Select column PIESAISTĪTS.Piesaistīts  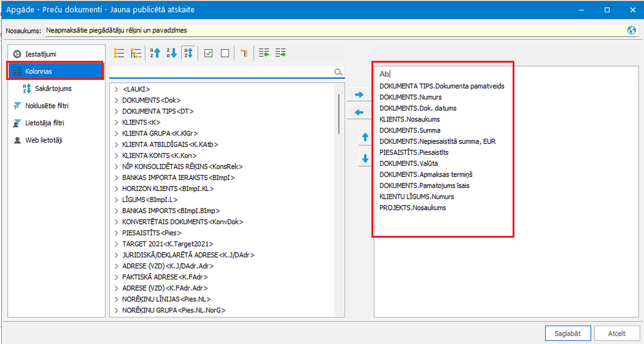tap(414, 152)
